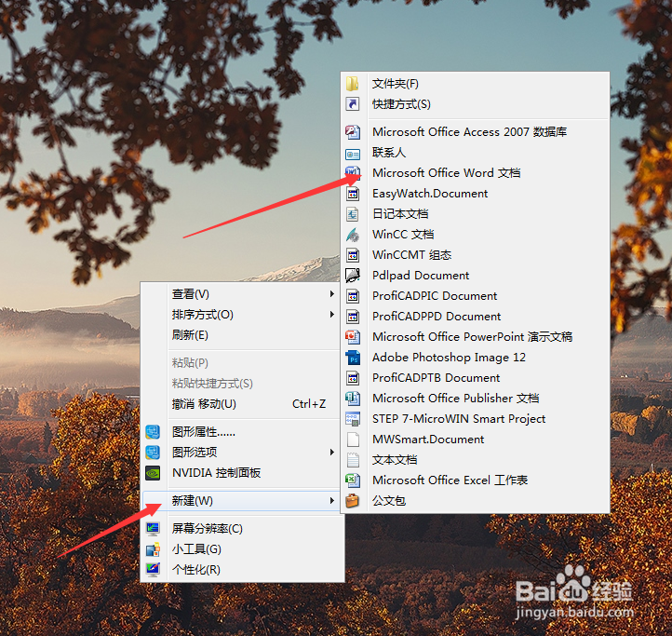Open 个性化(R) from the context menu

[x=242, y=570]
